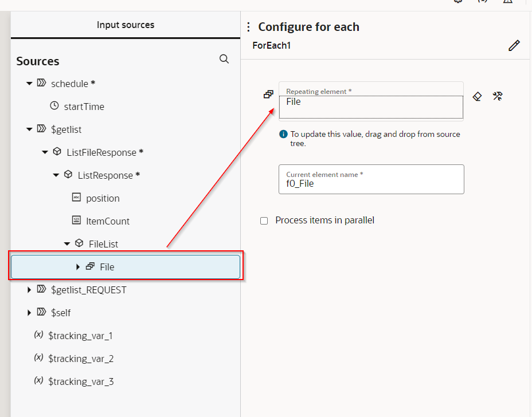Viewport: 532px width, 417px height.
Task: Click the Current element name field
Action: pos(371,179)
